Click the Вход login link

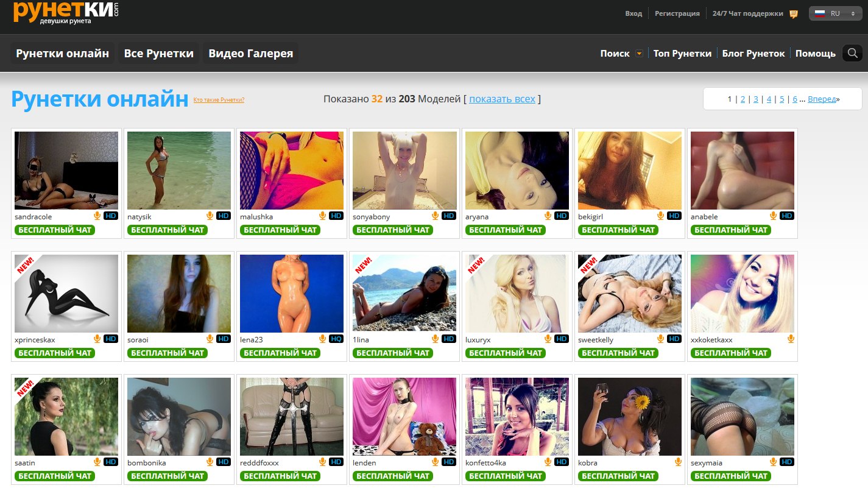633,13
